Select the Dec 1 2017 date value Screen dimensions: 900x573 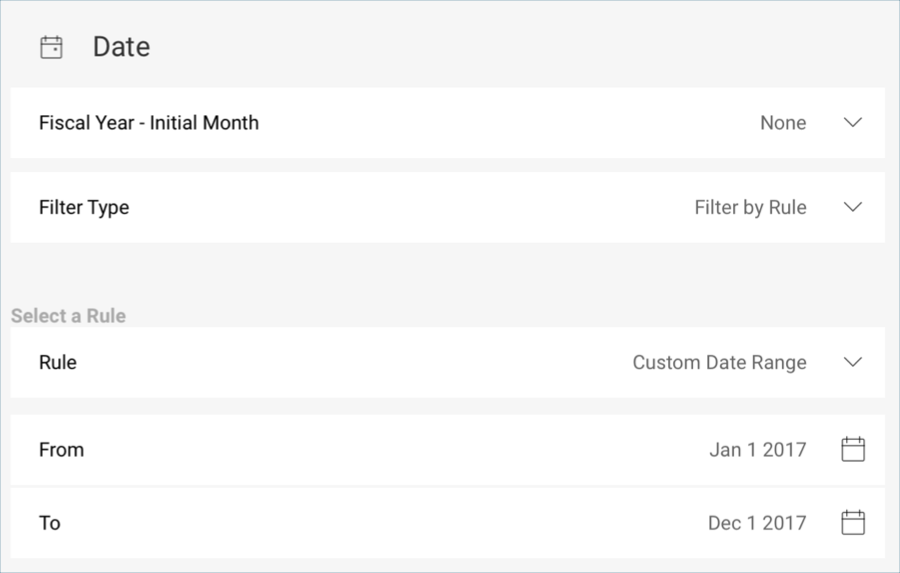point(757,523)
